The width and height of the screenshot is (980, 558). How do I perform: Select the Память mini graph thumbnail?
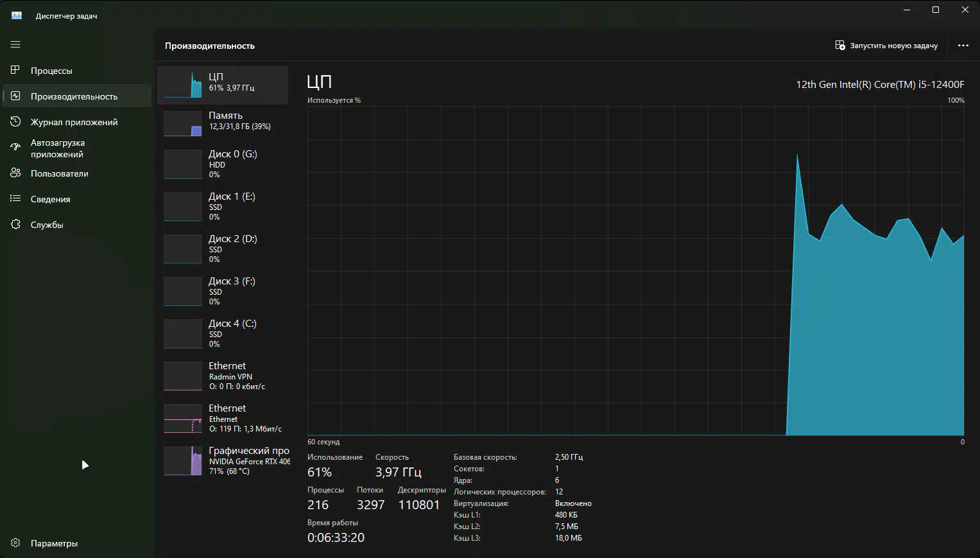click(x=183, y=123)
